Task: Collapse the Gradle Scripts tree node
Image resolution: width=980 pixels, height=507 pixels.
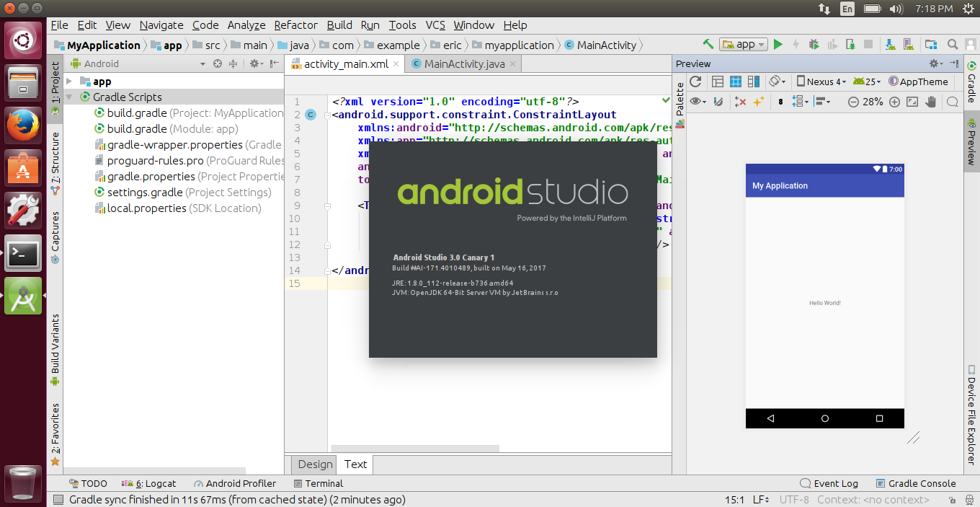Action: (x=70, y=97)
